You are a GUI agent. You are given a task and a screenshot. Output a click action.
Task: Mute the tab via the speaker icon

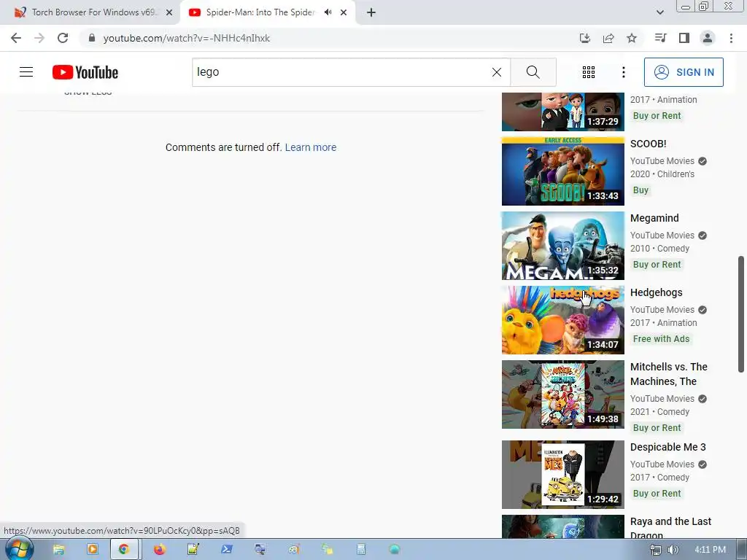pyautogui.click(x=328, y=12)
